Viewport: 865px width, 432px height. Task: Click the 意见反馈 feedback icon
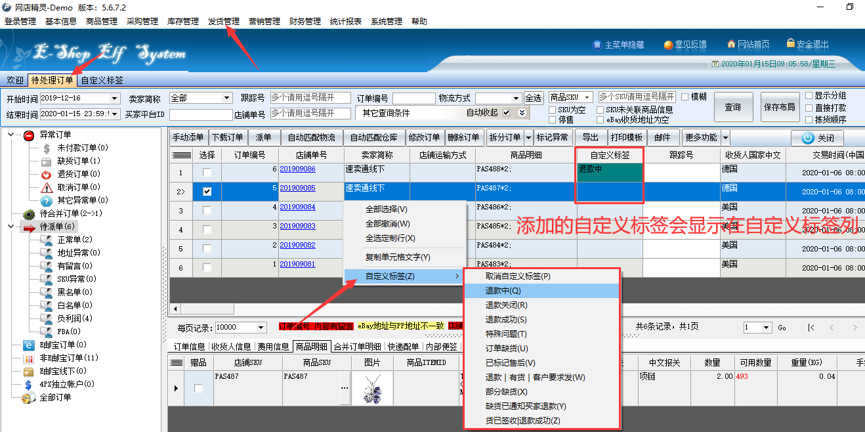(668, 45)
